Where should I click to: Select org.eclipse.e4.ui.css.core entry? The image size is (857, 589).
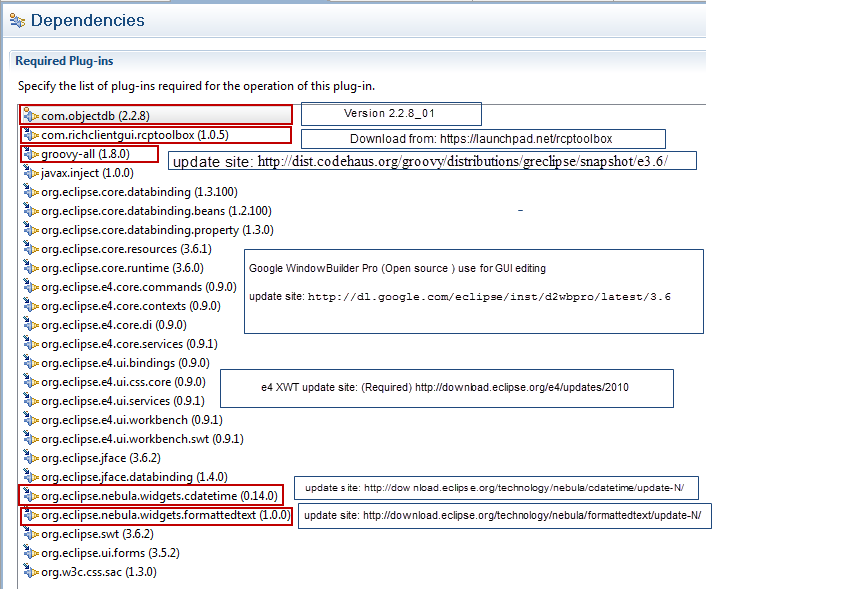(123, 382)
